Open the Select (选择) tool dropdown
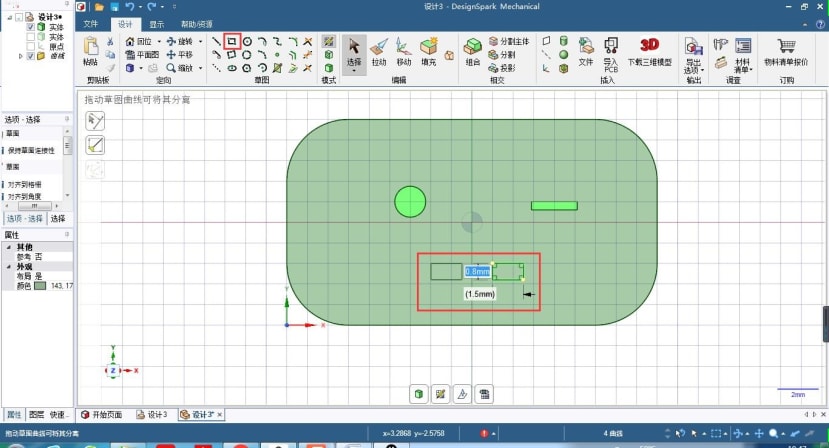The height and width of the screenshot is (448, 829). 354,71
